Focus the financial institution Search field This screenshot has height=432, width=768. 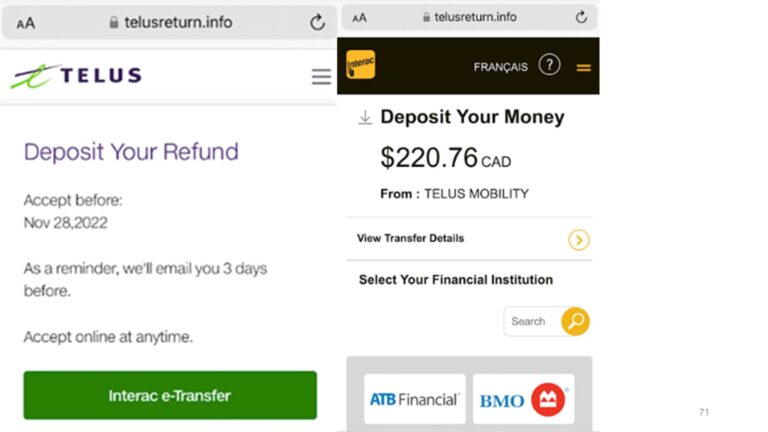(x=533, y=321)
